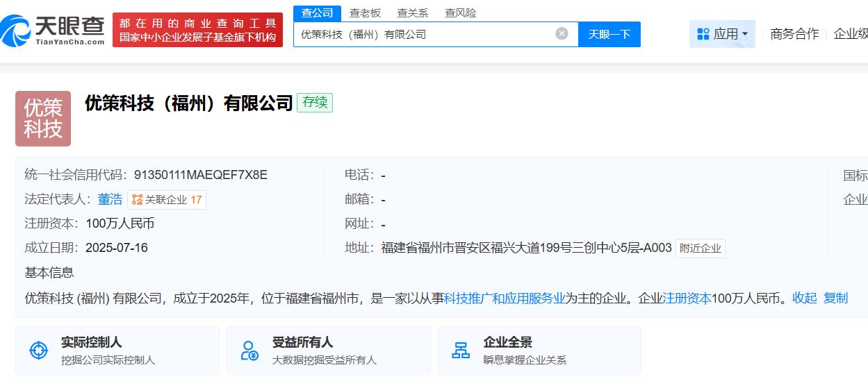The image size is (868, 379).
Task: Copy the description using 复制
Action: [835, 298]
